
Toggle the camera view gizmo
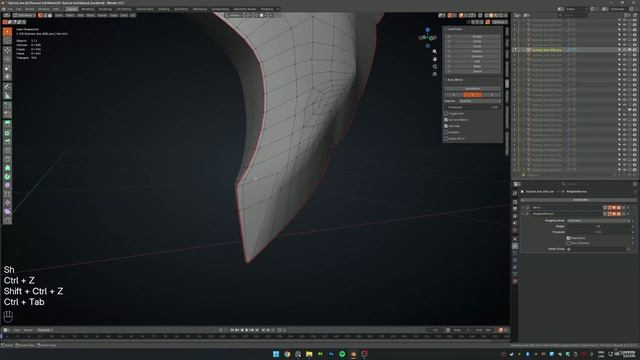(x=434, y=66)
